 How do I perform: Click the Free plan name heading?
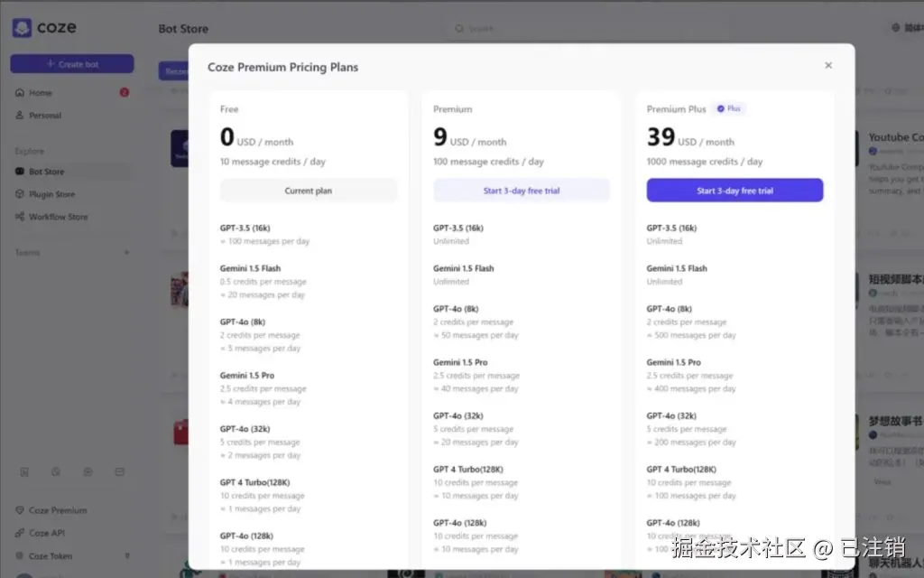coord(229,109)
